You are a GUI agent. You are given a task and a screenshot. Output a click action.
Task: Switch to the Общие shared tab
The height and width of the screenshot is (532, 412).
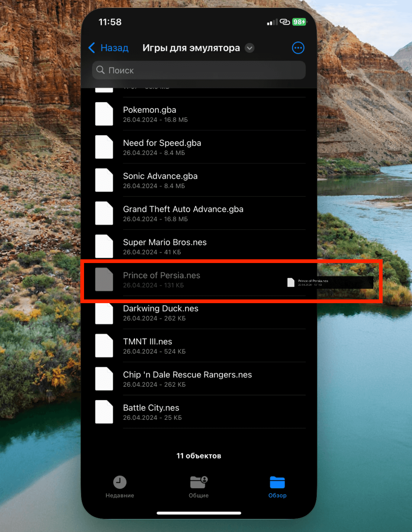tap(199, 487)
